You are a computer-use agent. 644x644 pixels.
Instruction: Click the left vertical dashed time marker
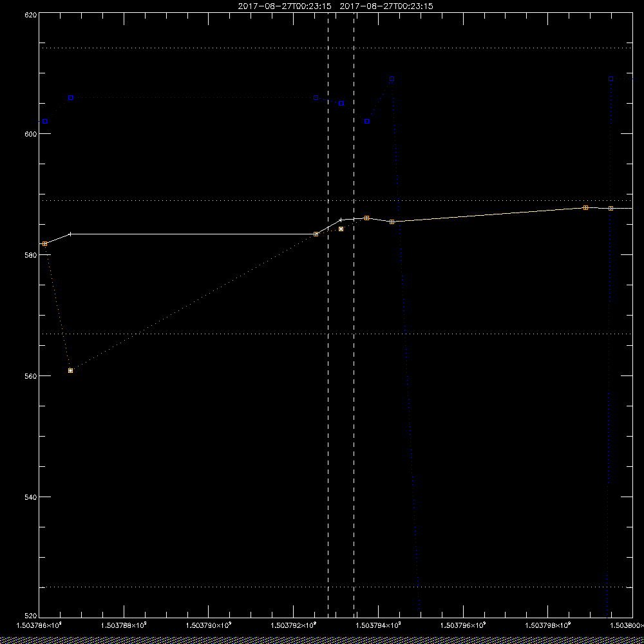tap(328, 314)
